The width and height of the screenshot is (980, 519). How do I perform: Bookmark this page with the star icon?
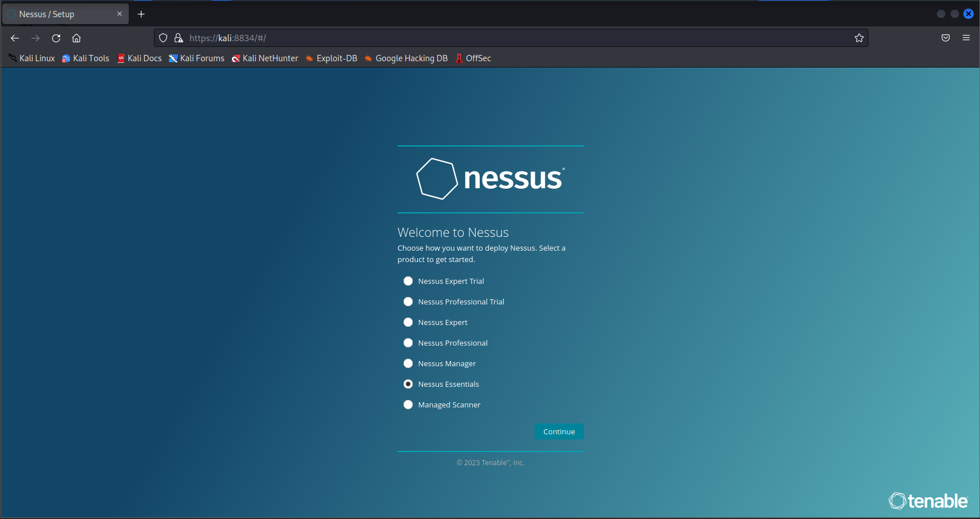tap(858, 38)
